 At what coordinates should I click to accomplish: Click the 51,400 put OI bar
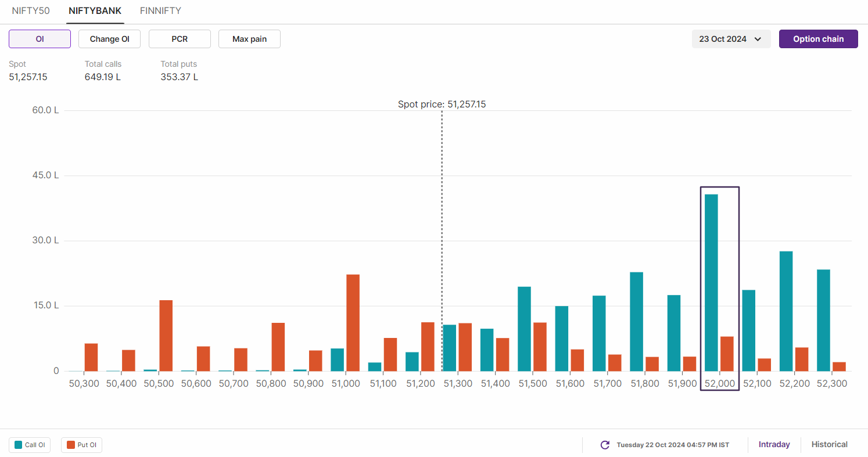click(503, 355)
